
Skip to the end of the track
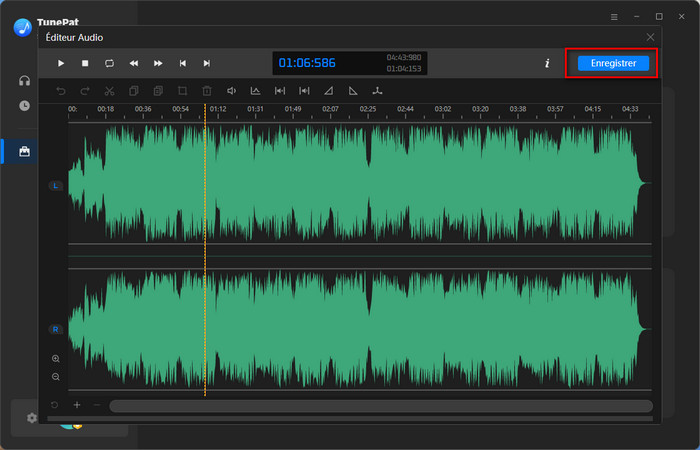pyautogui.click(x=207, y=63)
